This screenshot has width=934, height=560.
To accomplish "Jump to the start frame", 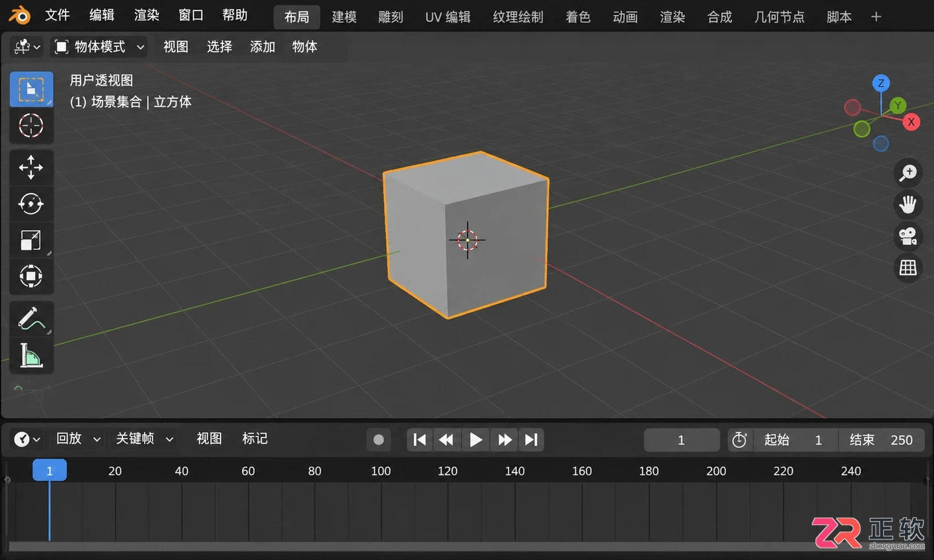I will pyautogui.click(x=420, y=439).
